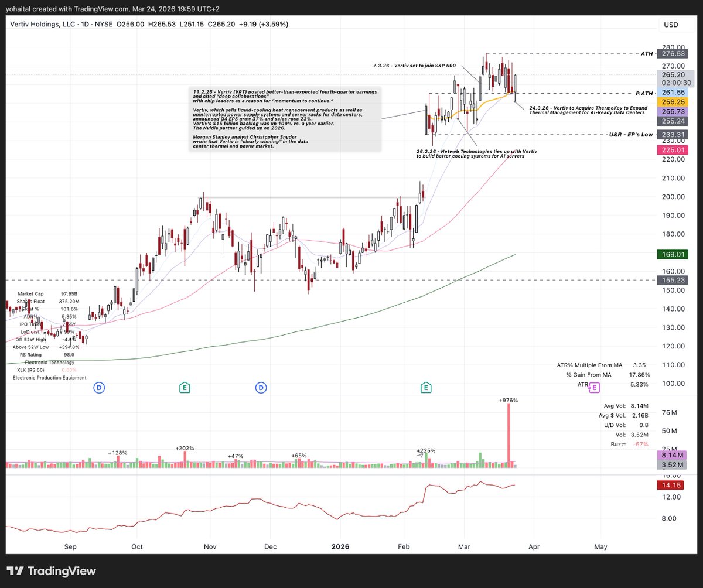The image size is (703, 588).
Task: Click the 276.53 ATH price label
Action: tap(673, 53)
